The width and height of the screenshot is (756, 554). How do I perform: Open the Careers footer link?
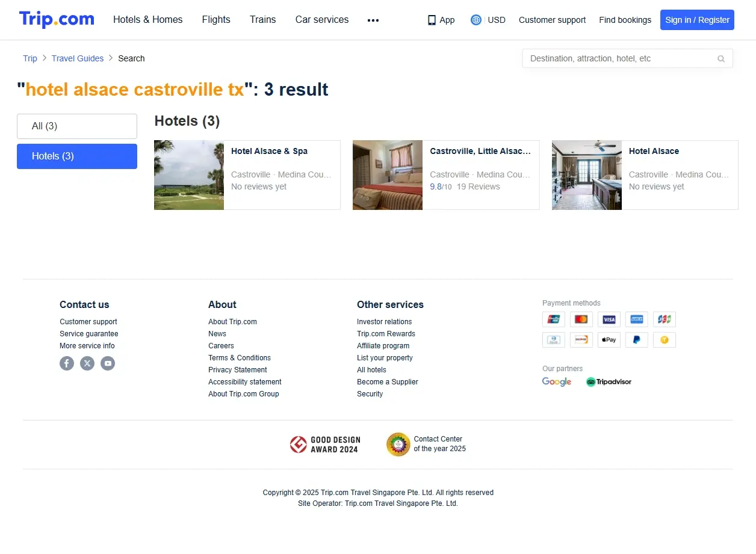(221, 346)
